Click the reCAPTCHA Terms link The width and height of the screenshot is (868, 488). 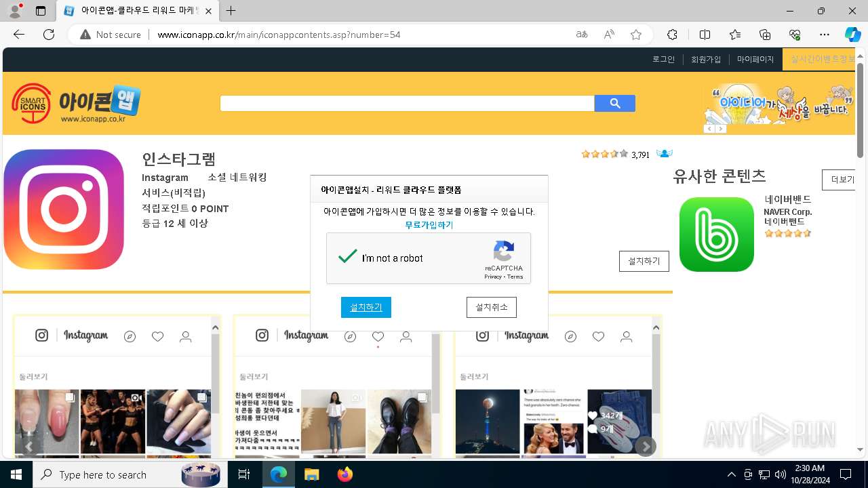515,277
